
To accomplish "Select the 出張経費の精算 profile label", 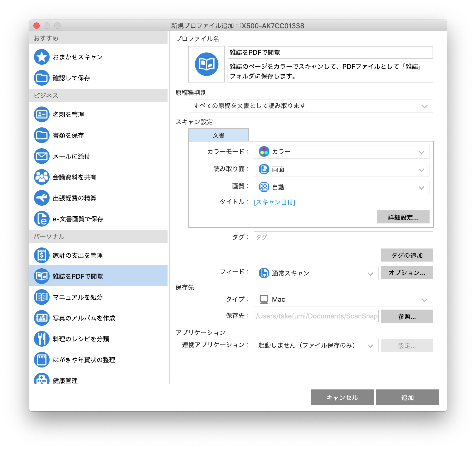I will [x=75, y=198].
